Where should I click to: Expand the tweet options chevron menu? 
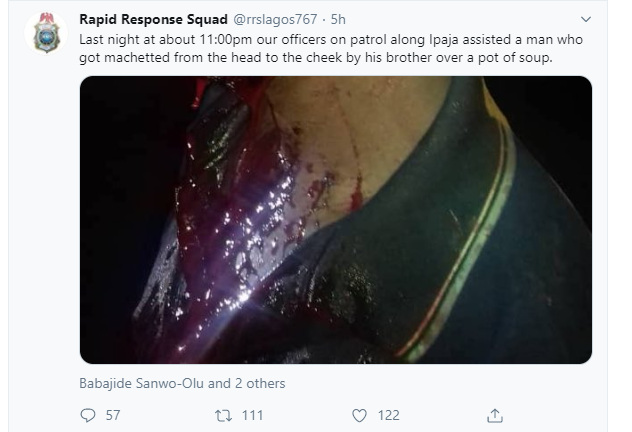tap(586, 19)
